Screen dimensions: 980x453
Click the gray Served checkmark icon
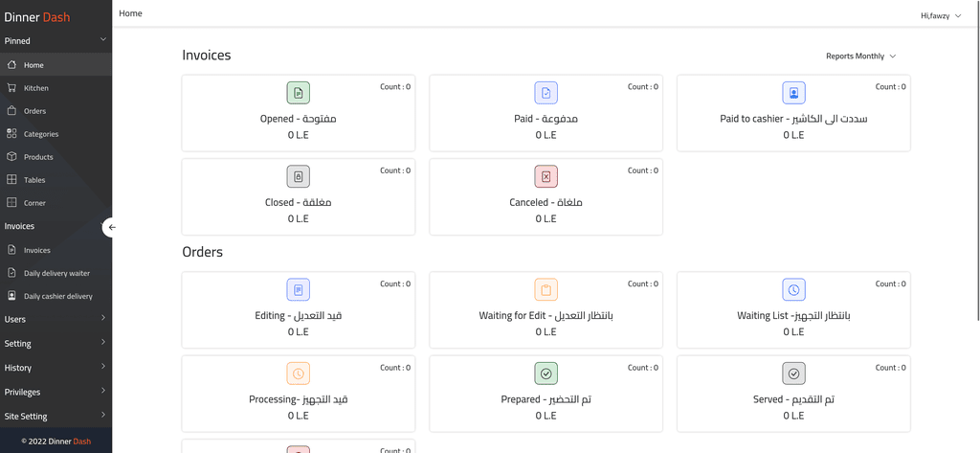[x=793, y=374]
